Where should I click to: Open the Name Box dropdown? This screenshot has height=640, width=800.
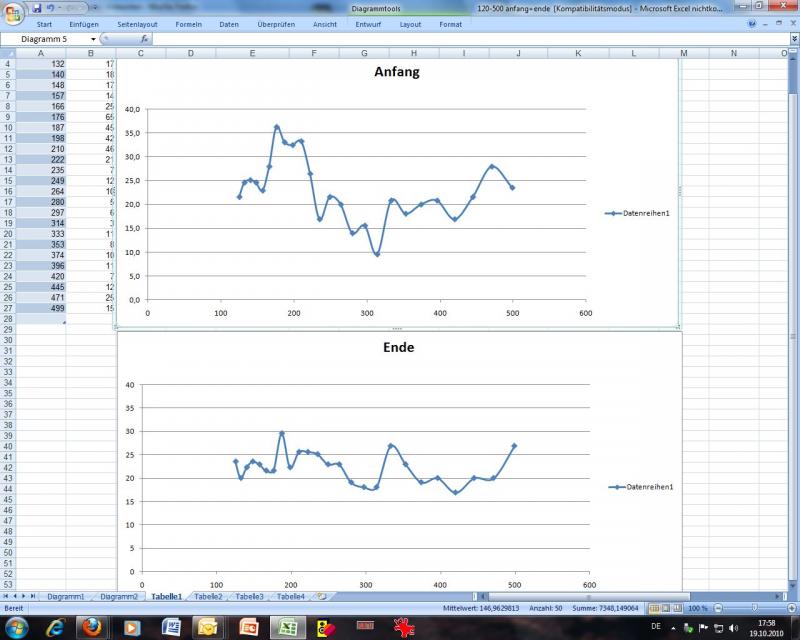pyautogui.click(x=93, y=39)
